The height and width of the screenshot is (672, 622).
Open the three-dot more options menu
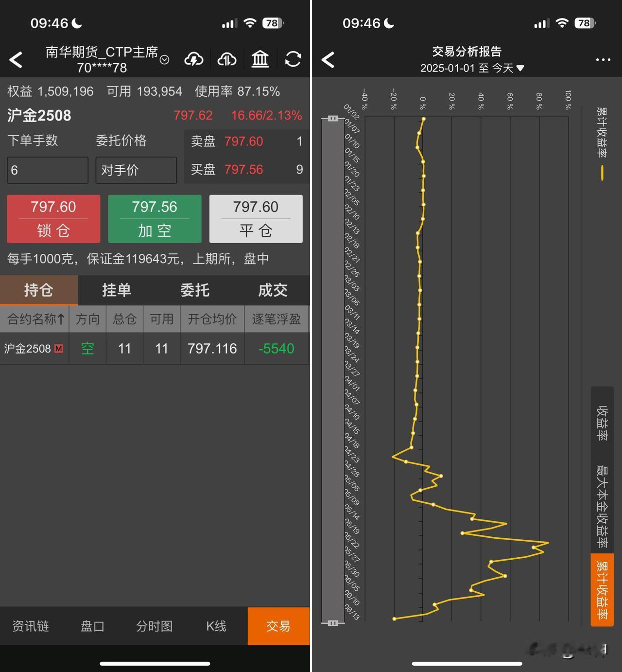pyautogui.click(x=603, y=60)
